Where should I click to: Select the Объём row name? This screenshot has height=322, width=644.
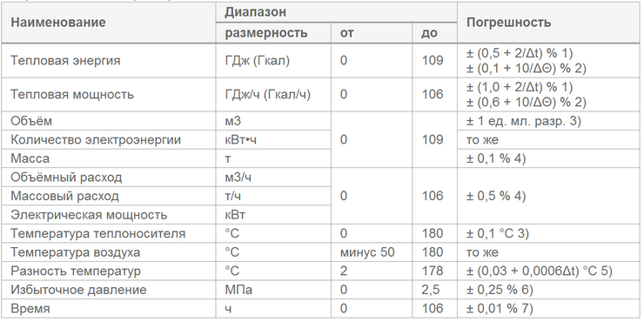tap(109, 121)
